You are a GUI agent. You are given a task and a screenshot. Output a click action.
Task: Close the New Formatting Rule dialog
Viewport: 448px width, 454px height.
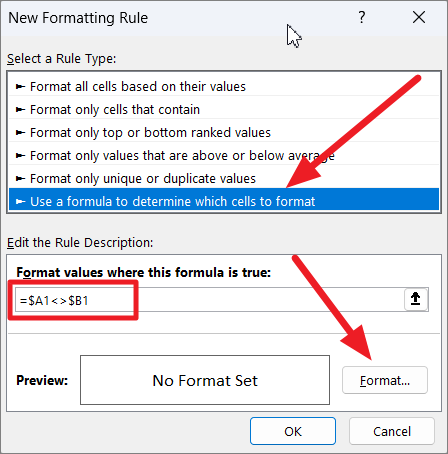click(419, 17)
